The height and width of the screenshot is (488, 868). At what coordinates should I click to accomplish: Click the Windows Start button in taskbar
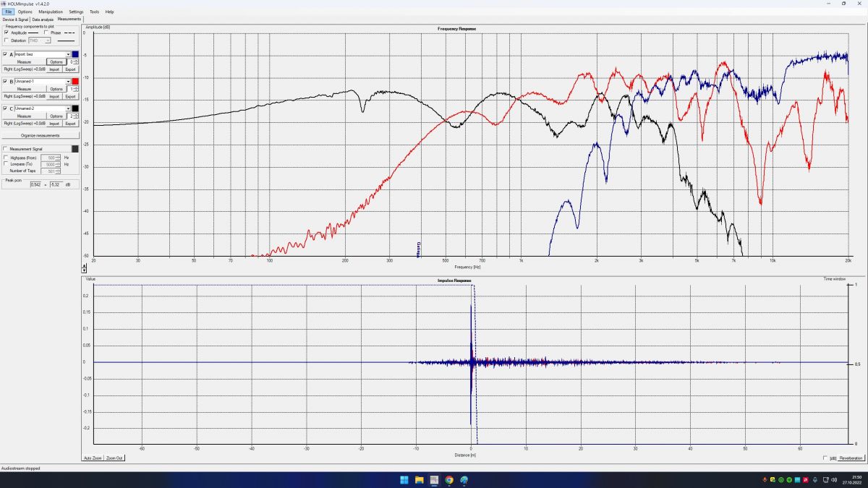[404, 480]
